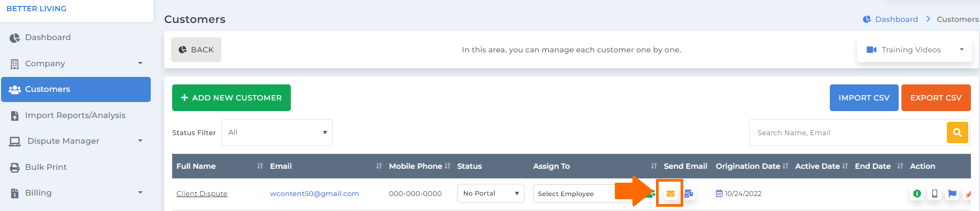
Task: Click the calendar icon beside 10/24/2022
Action: [719, 193]
